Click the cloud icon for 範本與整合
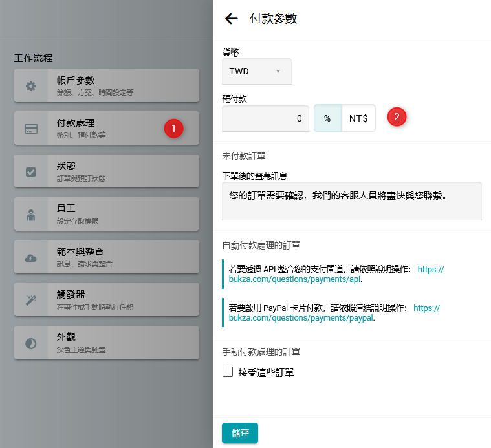 31,258
